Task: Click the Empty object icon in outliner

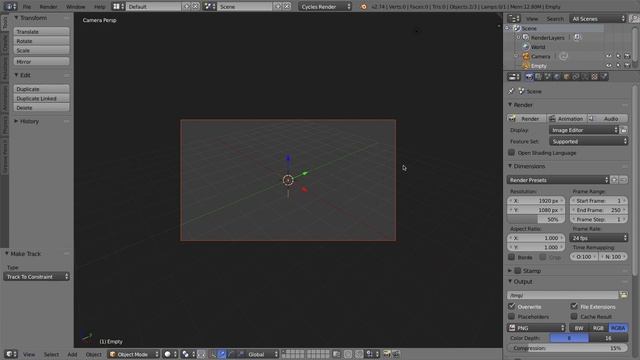Action: 526,66
